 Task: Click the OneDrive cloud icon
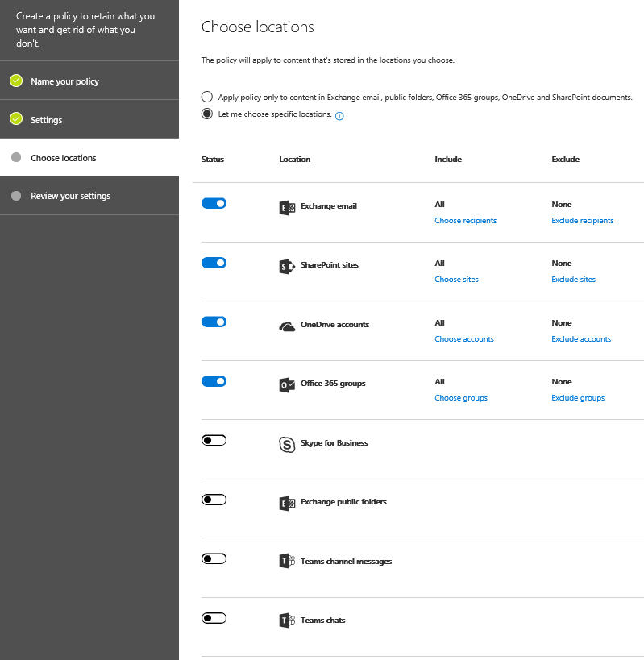pyautogui.click(x=287, y=326)
